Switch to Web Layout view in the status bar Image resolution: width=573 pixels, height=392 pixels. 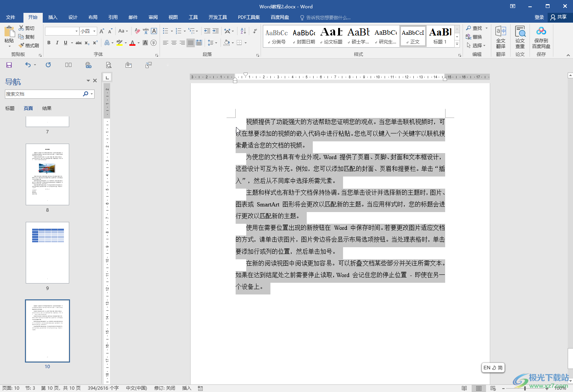493,388
